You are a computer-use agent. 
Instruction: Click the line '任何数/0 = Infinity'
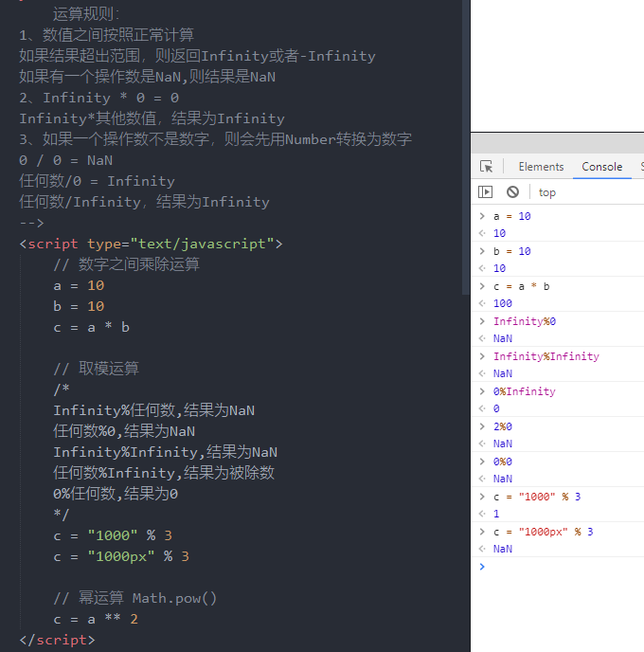click(x=97, y=181)
